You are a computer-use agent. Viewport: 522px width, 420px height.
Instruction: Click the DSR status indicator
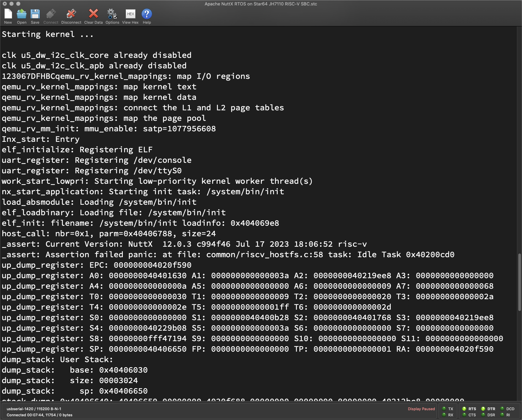click(483, 415)
